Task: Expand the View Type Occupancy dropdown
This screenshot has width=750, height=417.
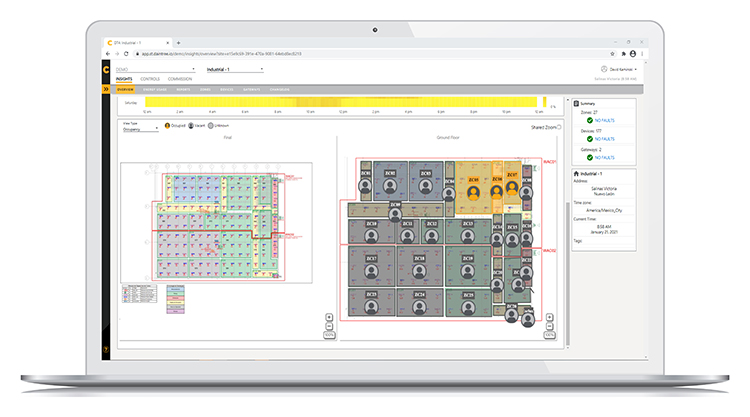Action: (141, 129)
